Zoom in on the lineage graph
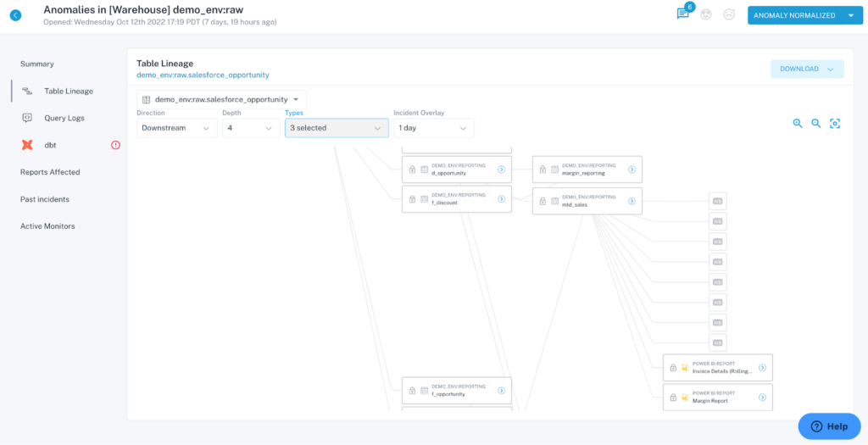Viewport: 868px width, 445px height. pos(798,124)
